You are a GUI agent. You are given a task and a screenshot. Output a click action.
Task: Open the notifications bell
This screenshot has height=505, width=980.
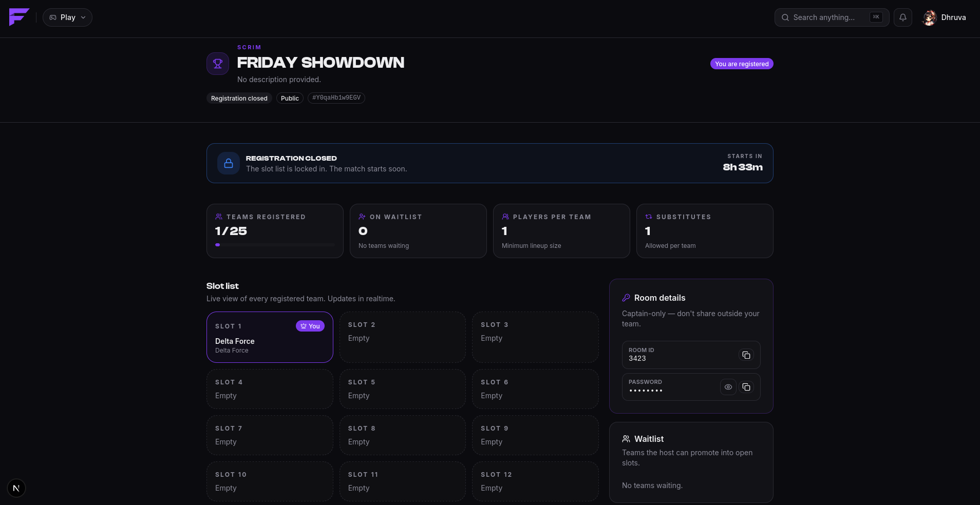902,17
